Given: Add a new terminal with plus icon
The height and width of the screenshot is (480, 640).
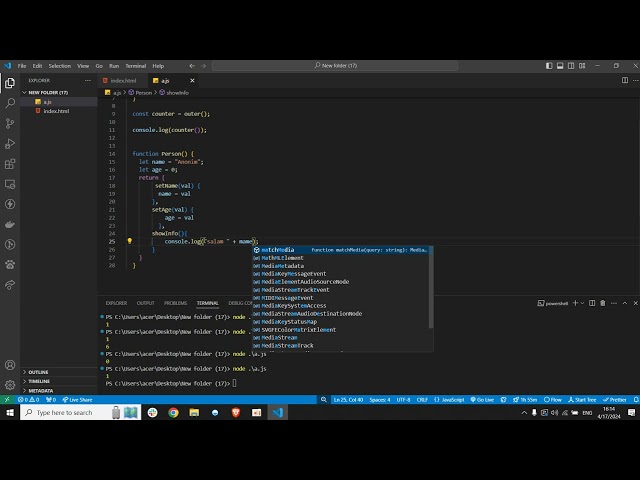Looking at the screenshot, I should point(575,303).
